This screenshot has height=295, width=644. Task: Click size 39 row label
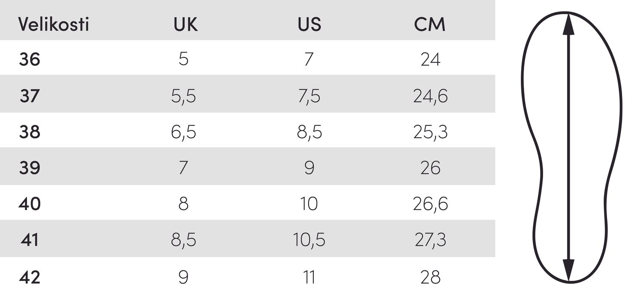pyautogui.click(x=30, y=168)
